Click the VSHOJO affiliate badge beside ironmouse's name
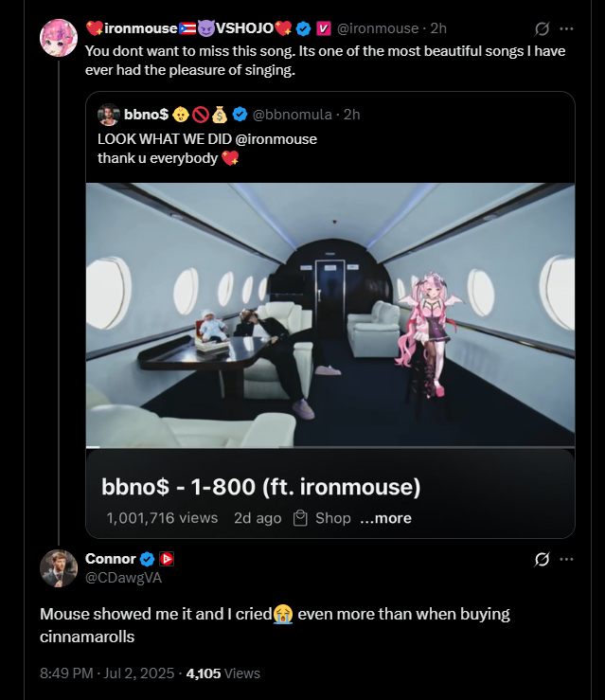The width and height of the screenshot is (605, 700). [323, 28]
